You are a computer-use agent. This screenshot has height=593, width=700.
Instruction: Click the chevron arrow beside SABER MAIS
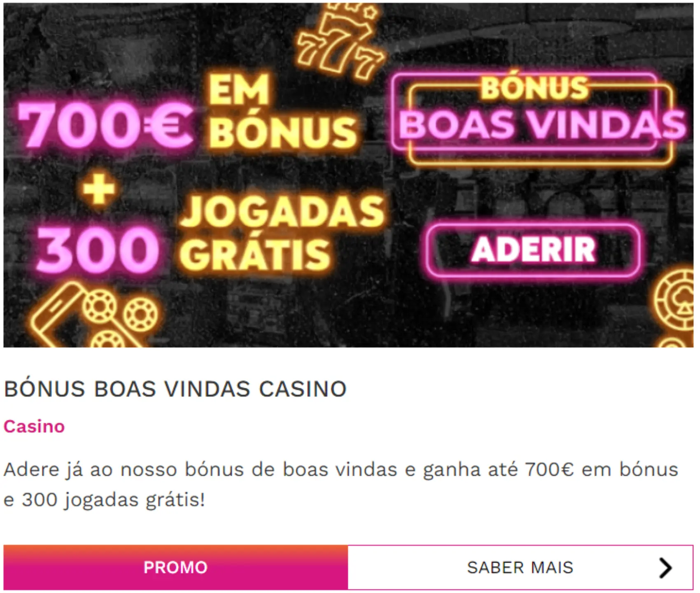[665, 568]
